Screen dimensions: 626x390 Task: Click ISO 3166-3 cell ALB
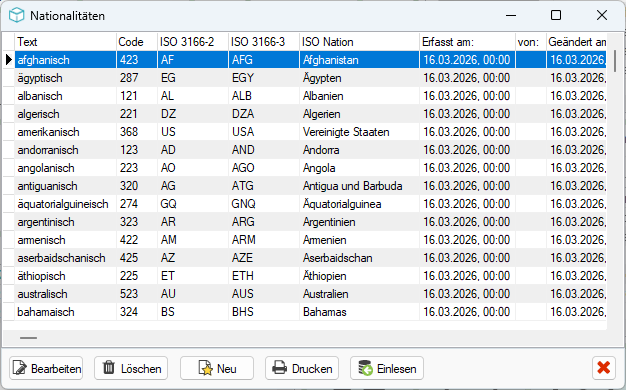point(264,96)
